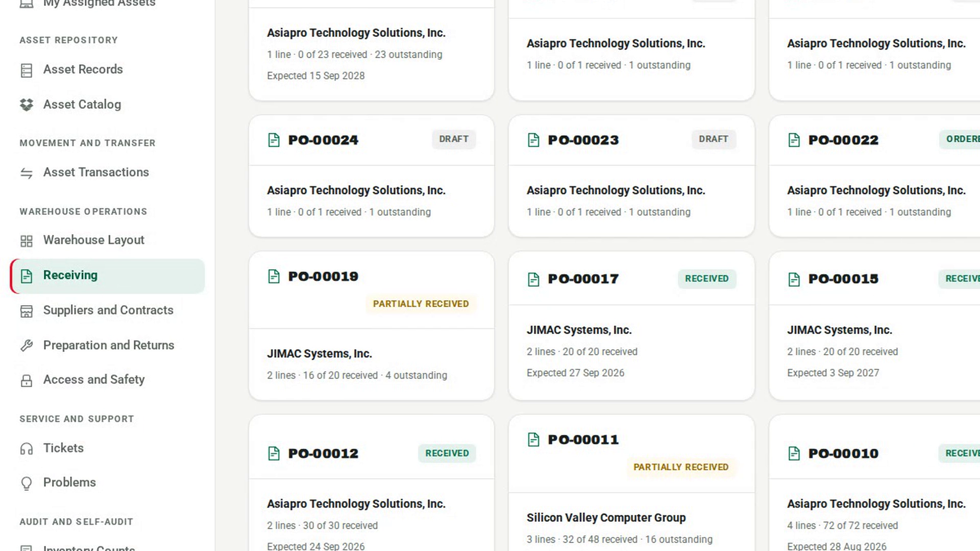Click the Problems lightbulb icon

click(27, 483)
